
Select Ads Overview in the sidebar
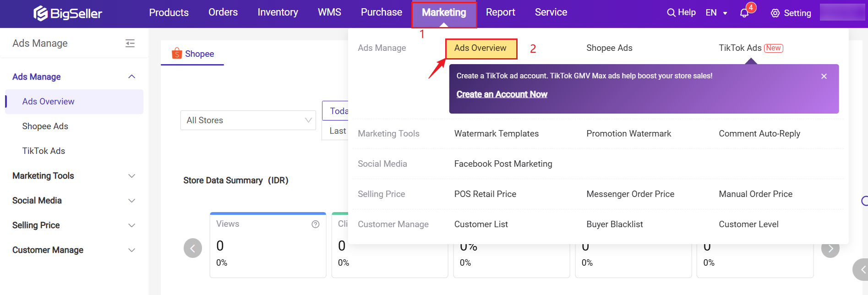tap(75, 102)
